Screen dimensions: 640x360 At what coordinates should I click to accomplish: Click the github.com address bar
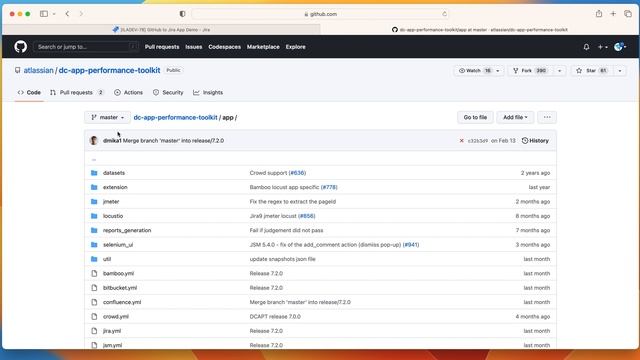point(320,14)
